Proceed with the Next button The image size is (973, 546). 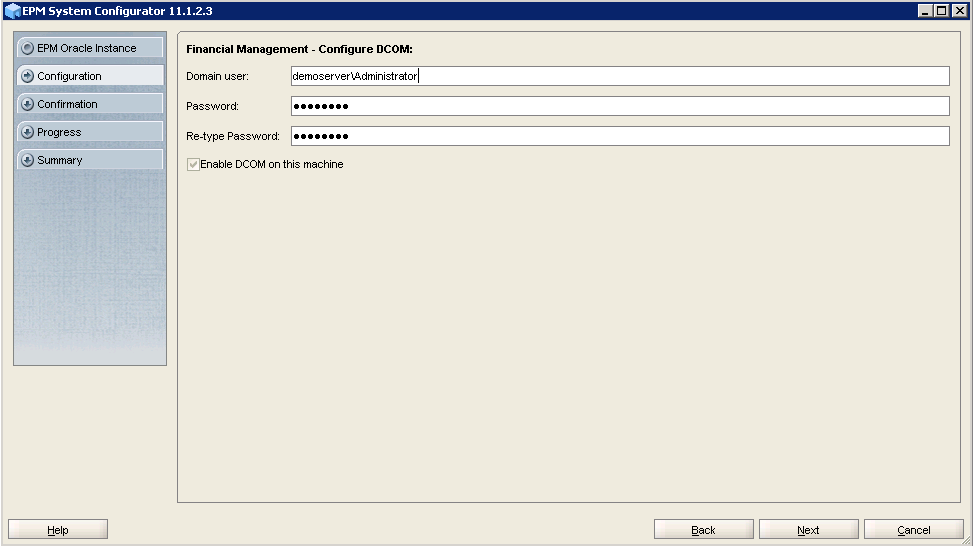click(808, 529)
